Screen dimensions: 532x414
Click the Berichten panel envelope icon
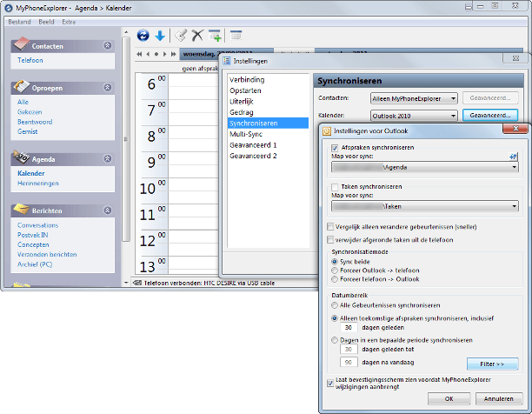tap(21, 209)
